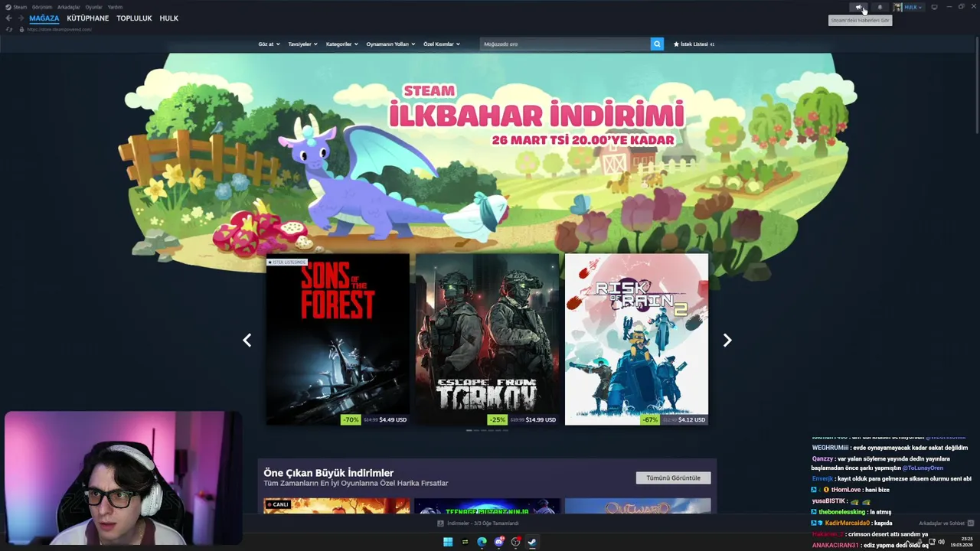The image size is (980, 551).
Task: Click the Sons of the Forest -70% badge
Action: 351,419
